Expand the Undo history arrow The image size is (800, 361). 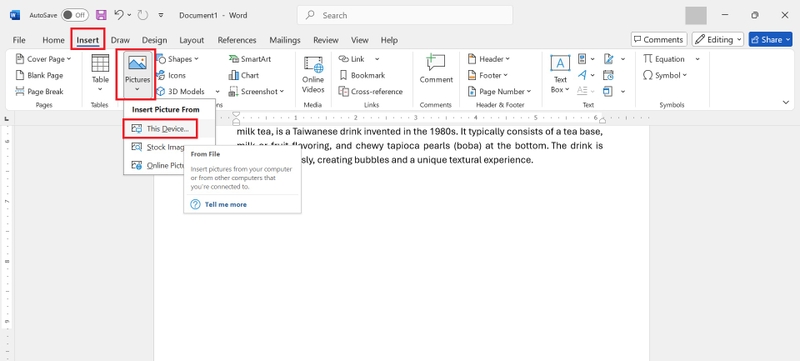click(128, 15)
